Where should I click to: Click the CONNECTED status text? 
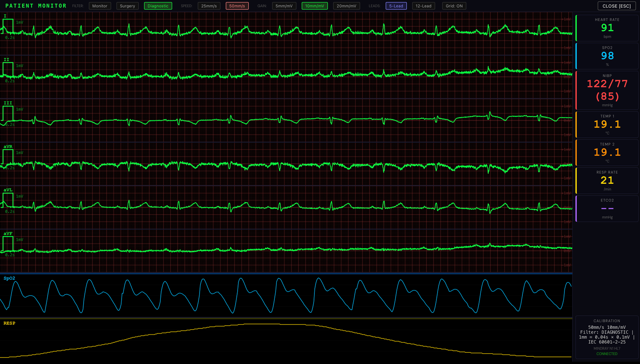pos(607,354)
